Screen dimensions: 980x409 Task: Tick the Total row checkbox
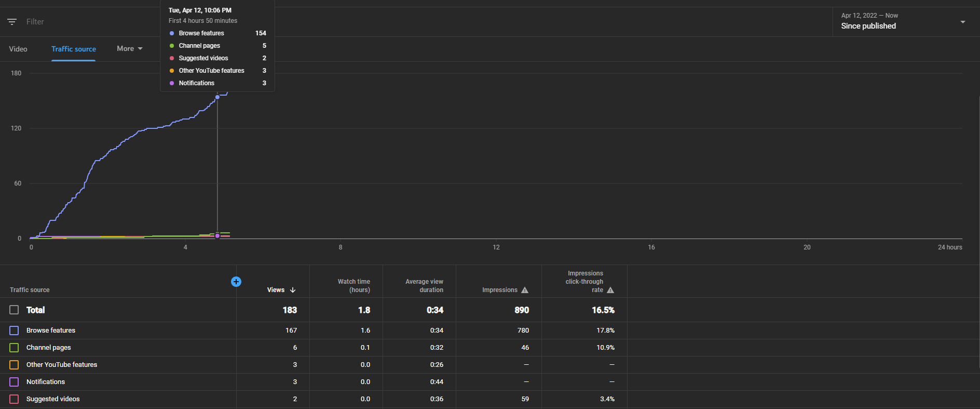pyautogui.click(x=14, y=310)
